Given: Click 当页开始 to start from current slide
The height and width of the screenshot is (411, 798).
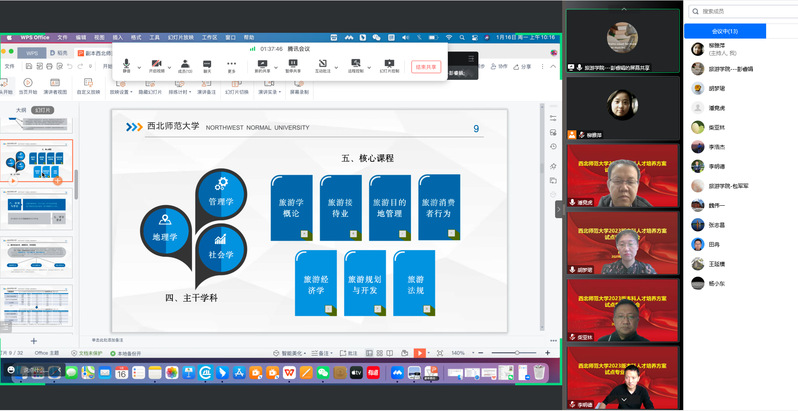Looking at the screenshot, I should (28, 86).
